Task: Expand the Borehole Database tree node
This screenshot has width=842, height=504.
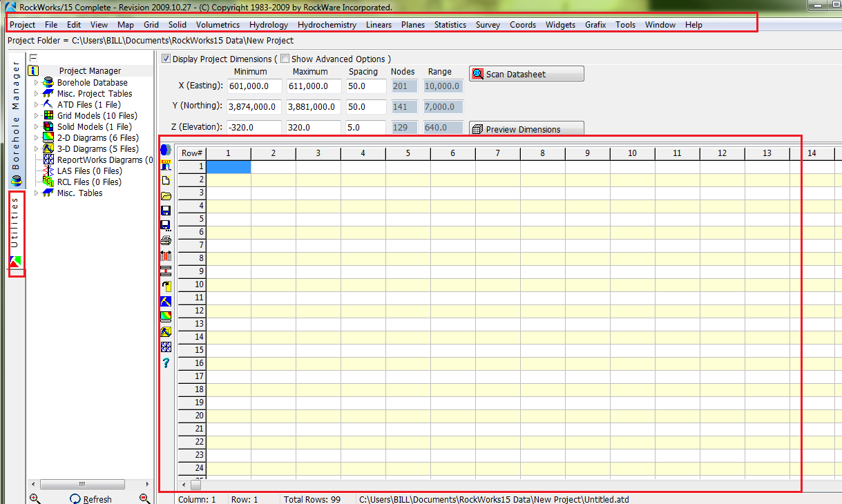Action: tap(37, 83)
